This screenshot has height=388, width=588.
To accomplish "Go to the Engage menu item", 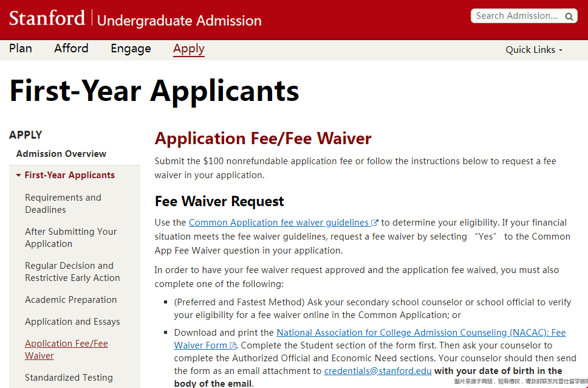I will pyautogui.click(x=131, y=49).
